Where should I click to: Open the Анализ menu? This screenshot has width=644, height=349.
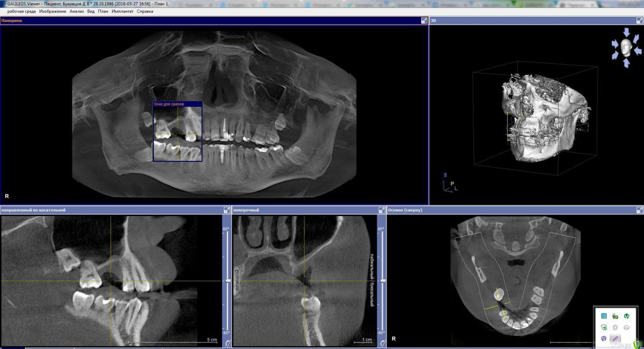76,11
